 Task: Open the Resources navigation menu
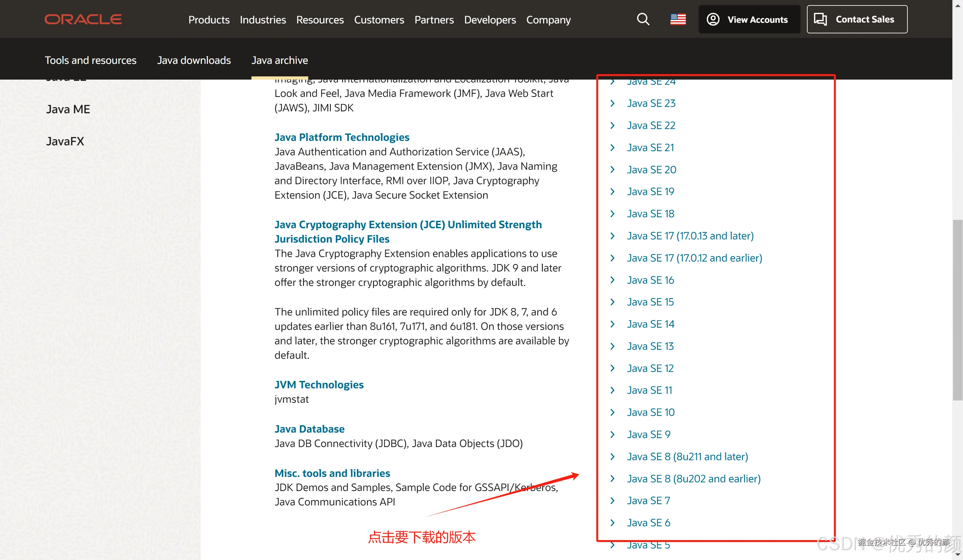click(320, 20)
